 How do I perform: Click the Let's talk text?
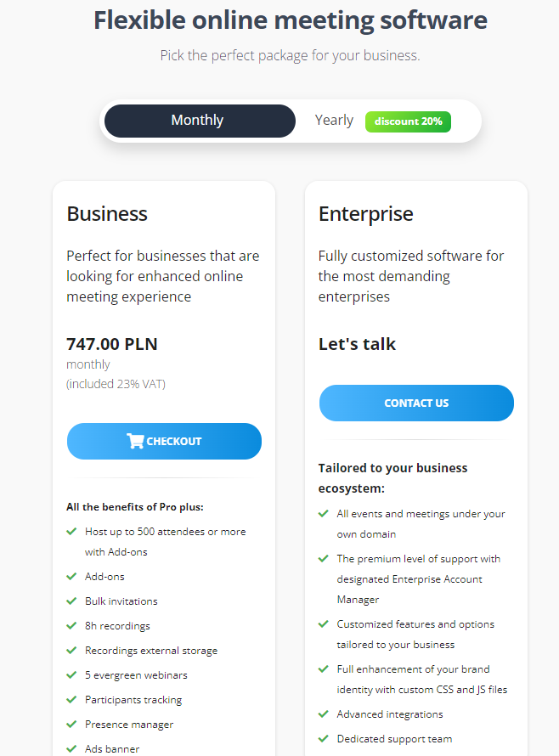coord(357,344)
